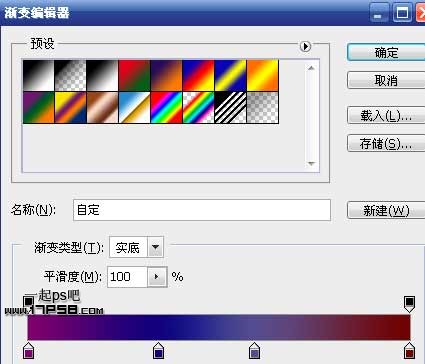
Task: Click the 载入(L)... load button
Action: pos(386,115)
